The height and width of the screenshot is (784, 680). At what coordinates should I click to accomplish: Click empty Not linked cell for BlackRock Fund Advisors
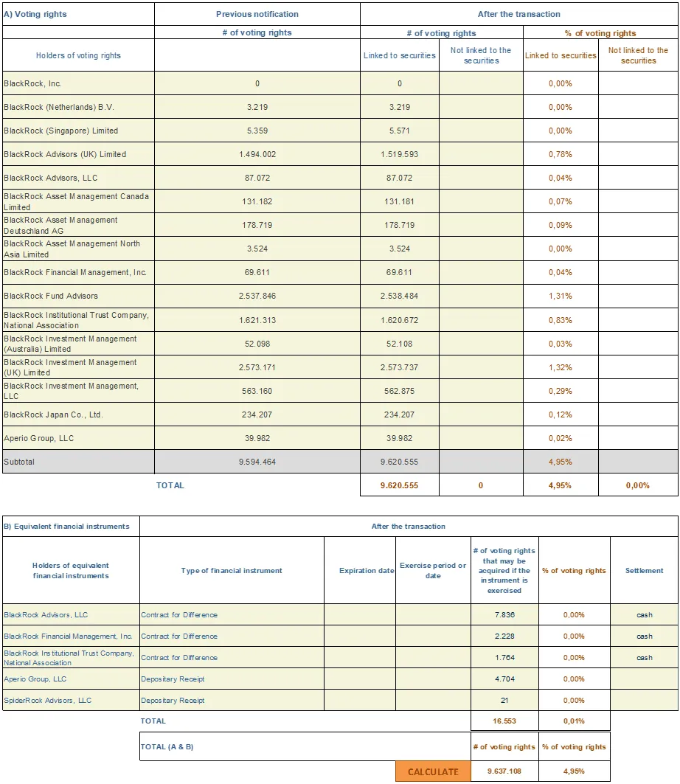pos(481,296)
